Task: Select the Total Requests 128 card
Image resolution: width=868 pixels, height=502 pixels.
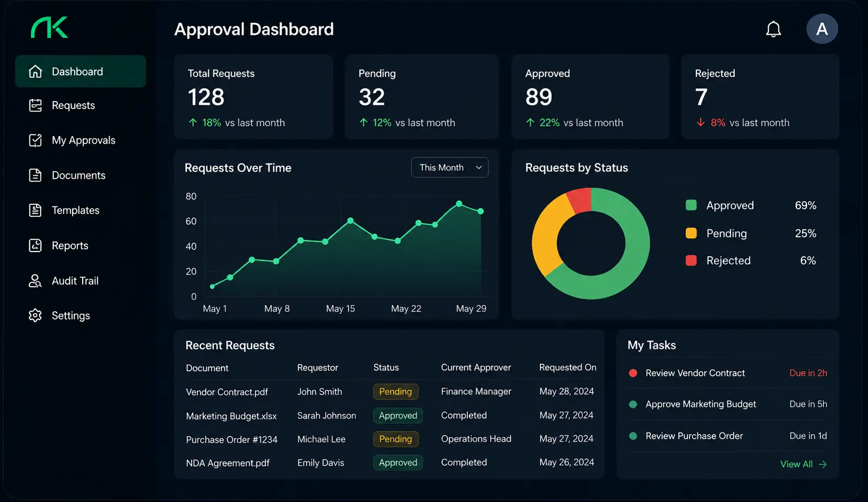Action: pyautogui.click(x=254, y=97)
